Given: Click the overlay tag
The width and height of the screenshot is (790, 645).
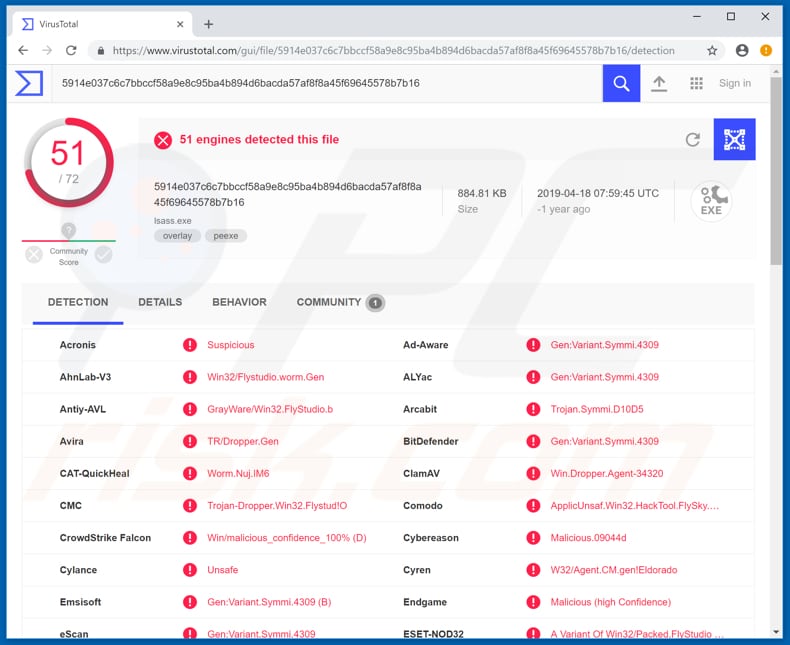Looking at the screenshot, I should point(177,236).
